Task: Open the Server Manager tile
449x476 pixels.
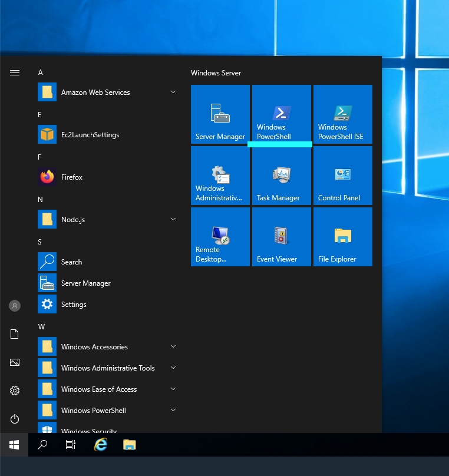Action: pyautogui.click(x=220, y=114)
